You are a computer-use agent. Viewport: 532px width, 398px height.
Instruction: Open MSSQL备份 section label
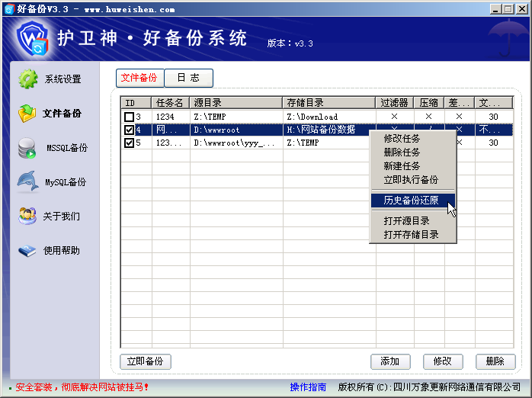click(x=67, y=148)
